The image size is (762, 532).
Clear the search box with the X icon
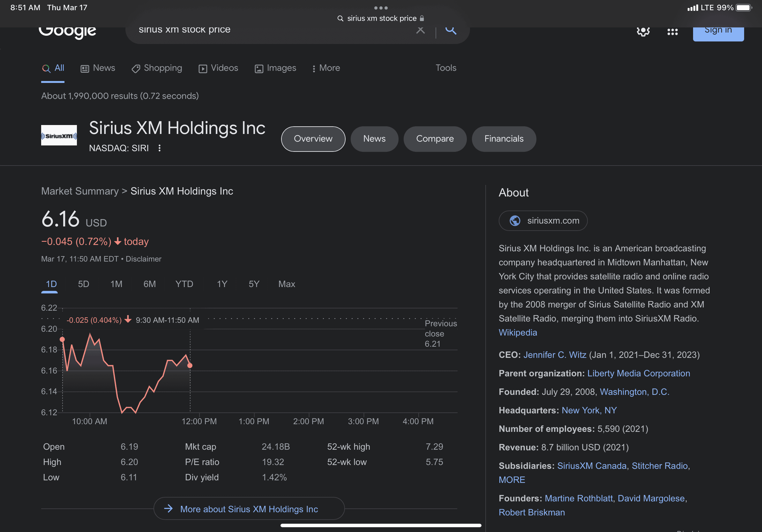(421, 30)
